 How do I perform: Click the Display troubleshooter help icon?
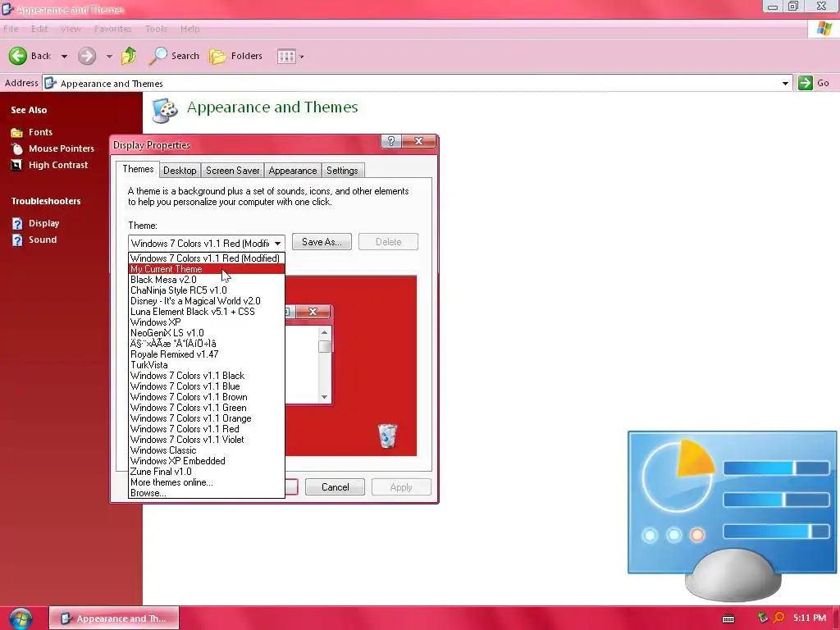click(18, 223)
